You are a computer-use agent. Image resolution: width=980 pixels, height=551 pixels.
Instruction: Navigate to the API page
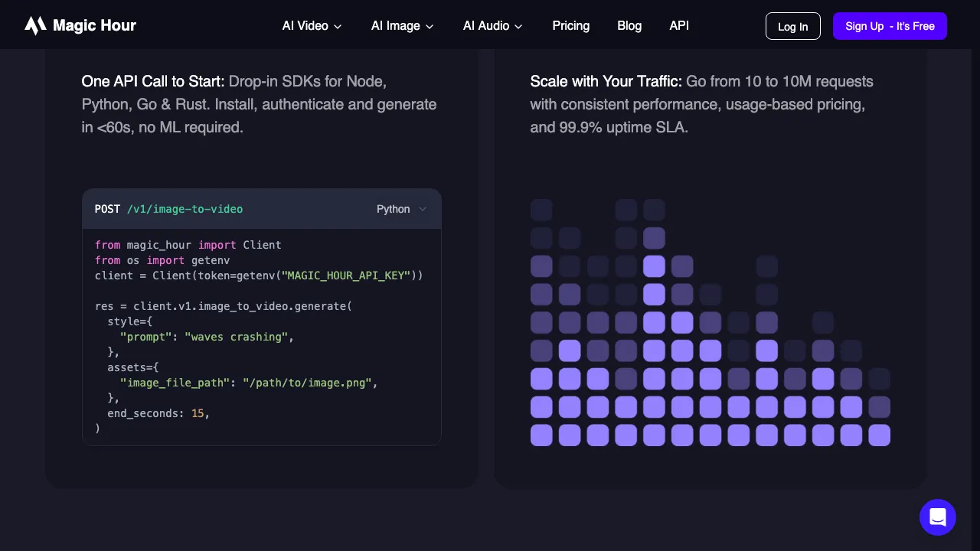(678, 26)
